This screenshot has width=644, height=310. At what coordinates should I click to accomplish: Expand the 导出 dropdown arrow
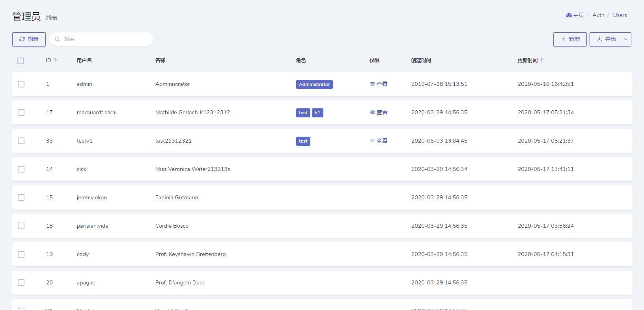[625, 39]
